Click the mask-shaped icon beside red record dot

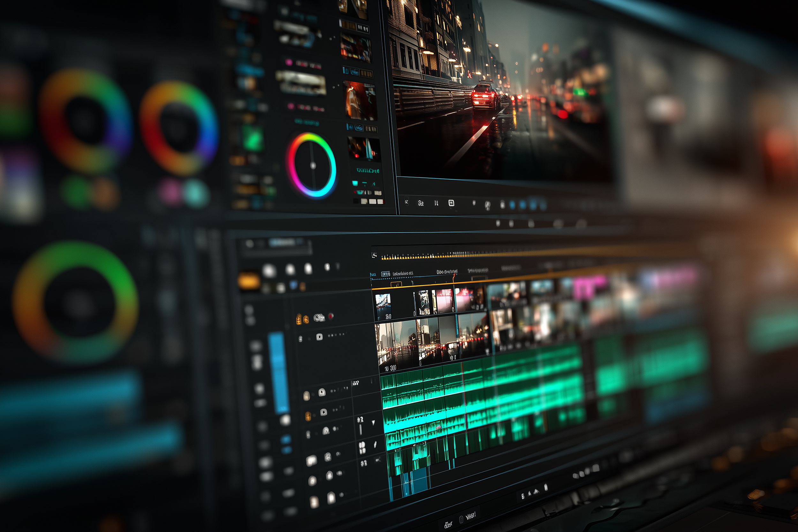point(319,318)
